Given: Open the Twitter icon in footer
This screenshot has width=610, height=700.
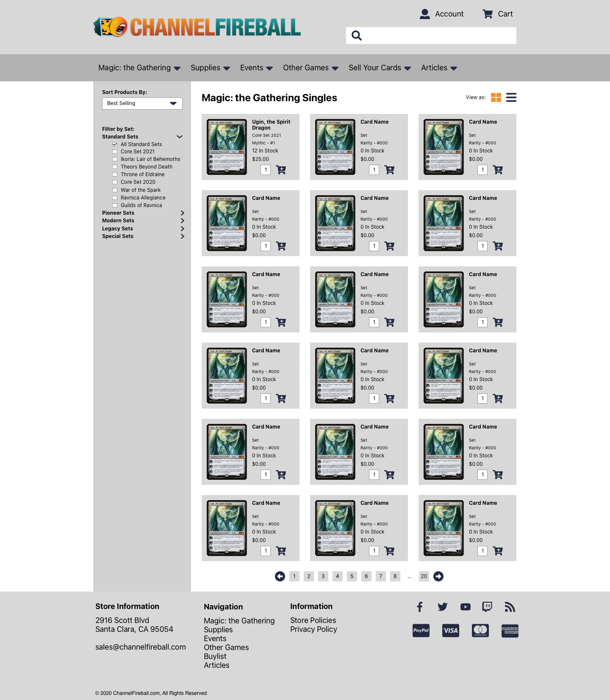Looking at the screenshot, I should click(443, 607).
